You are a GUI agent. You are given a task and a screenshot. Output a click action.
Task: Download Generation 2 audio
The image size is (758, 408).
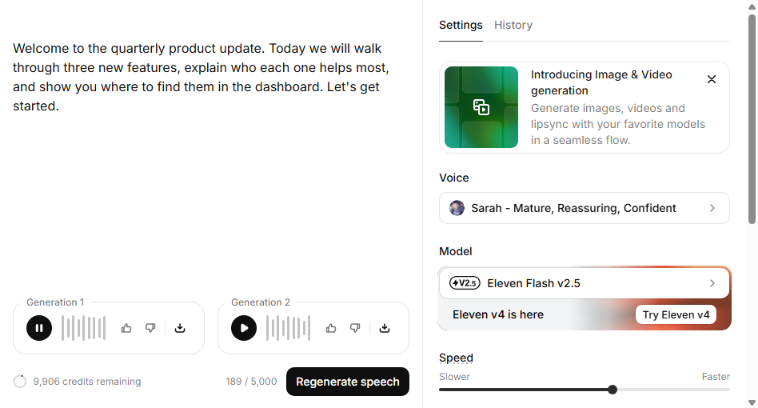pyautogui.click(x=384, y=328)
